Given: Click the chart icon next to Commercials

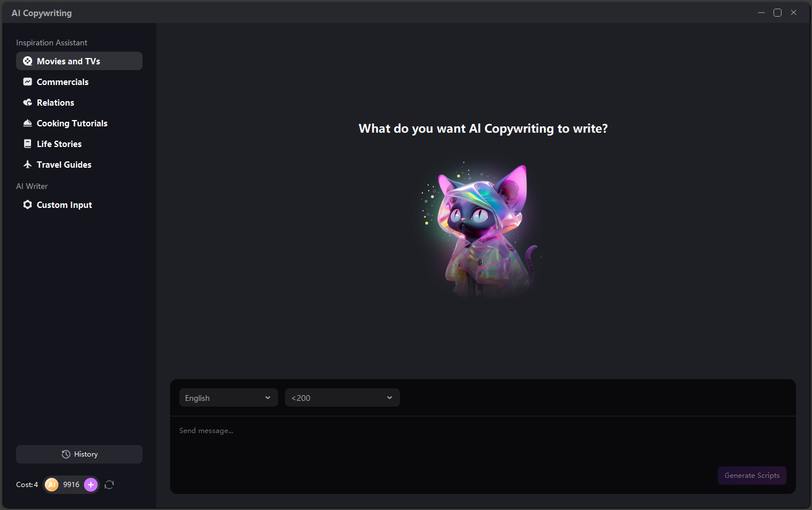Looking at the screenshot, I should coord(28,82).
